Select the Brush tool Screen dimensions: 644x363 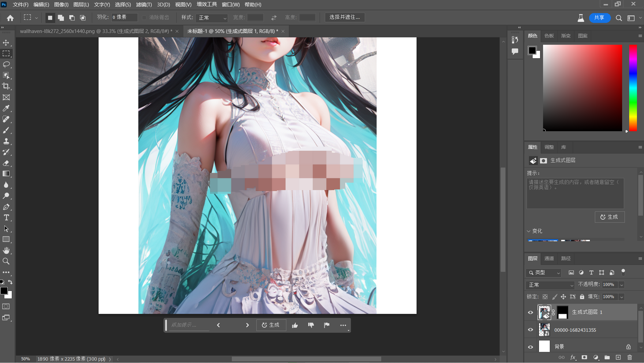click(x=6, y=130)
